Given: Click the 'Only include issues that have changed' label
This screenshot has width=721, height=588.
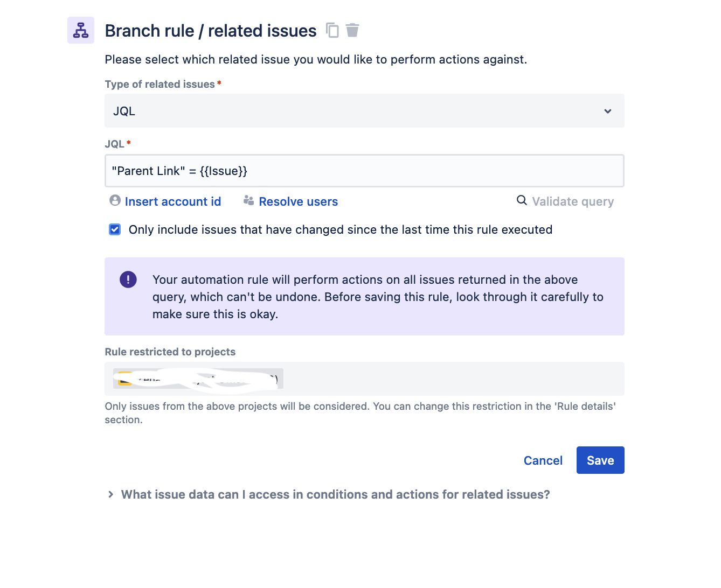Looking at the screenshot, I should click(x=341, y=230).
